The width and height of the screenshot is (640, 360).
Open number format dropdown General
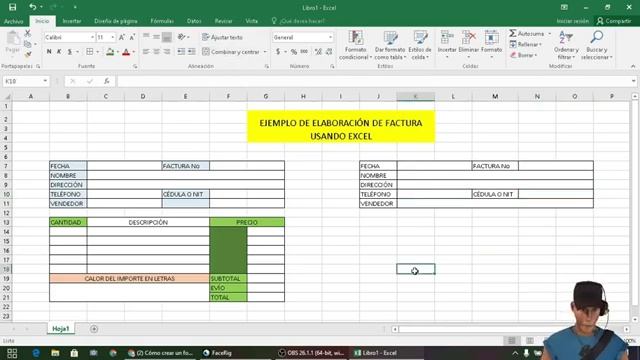pos(330,37)
